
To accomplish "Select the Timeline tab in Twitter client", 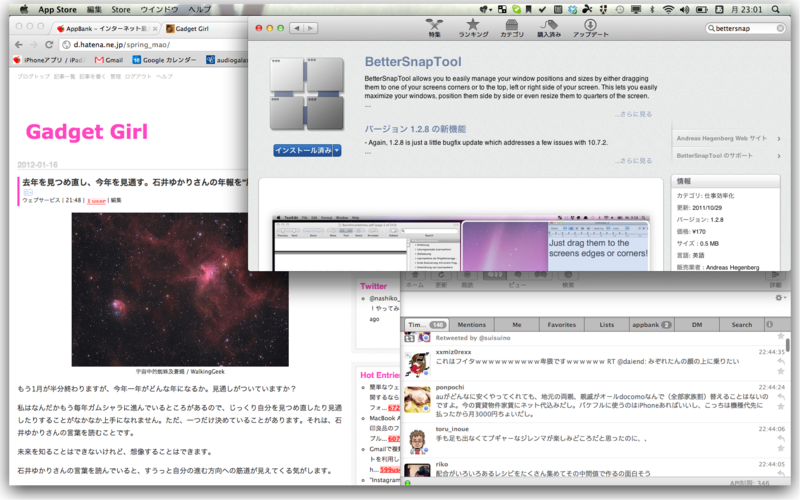I will 427,324.
